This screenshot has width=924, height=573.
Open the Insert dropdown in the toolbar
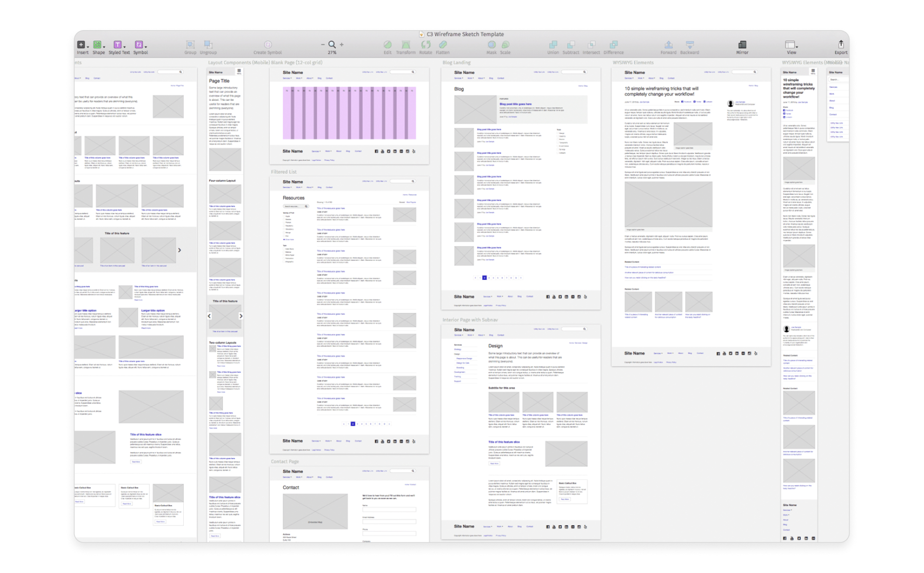[x=82, y=46]
